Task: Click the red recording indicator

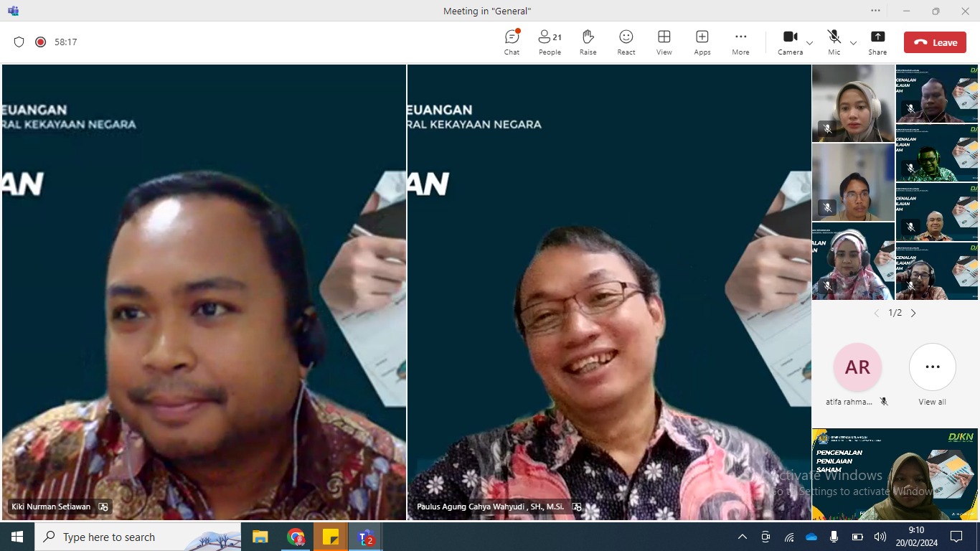Action: pyautogui.click(x=41, y=42)
